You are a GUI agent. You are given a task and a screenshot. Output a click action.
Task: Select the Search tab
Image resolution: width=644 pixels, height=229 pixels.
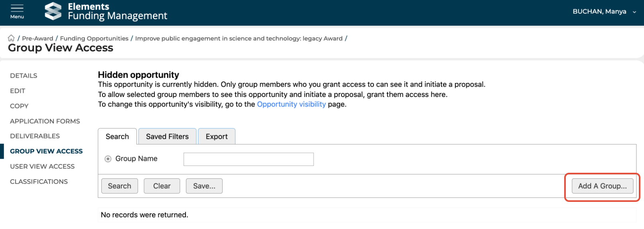coord(117,136)
